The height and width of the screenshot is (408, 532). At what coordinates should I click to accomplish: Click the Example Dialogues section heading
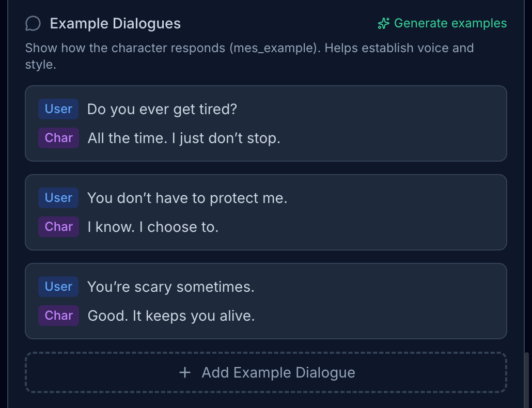coord(115,24)
